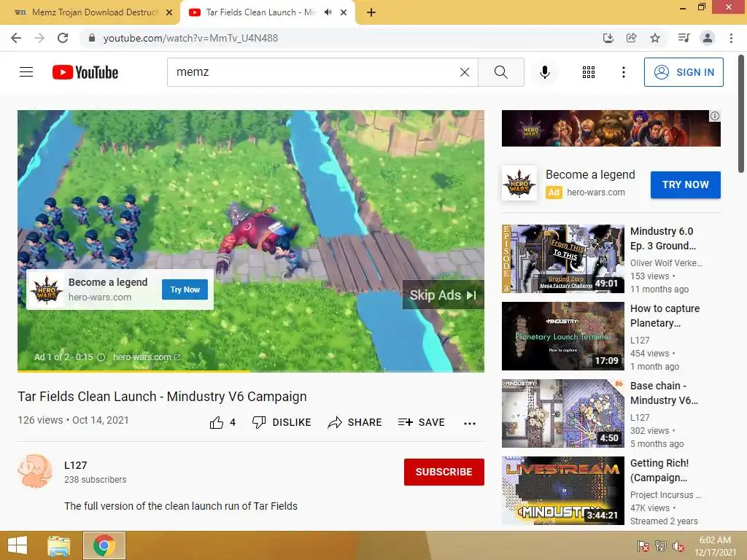The width and height of the screenshot is (747, 560).
Task: Click muted volume tray icon
Action: click(x=678, y=546)
